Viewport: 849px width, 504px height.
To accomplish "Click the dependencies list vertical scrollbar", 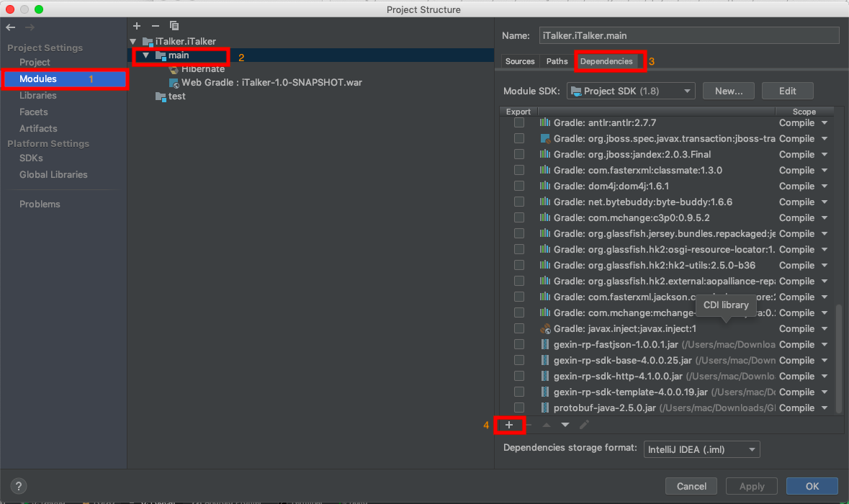I will point(839,357).
